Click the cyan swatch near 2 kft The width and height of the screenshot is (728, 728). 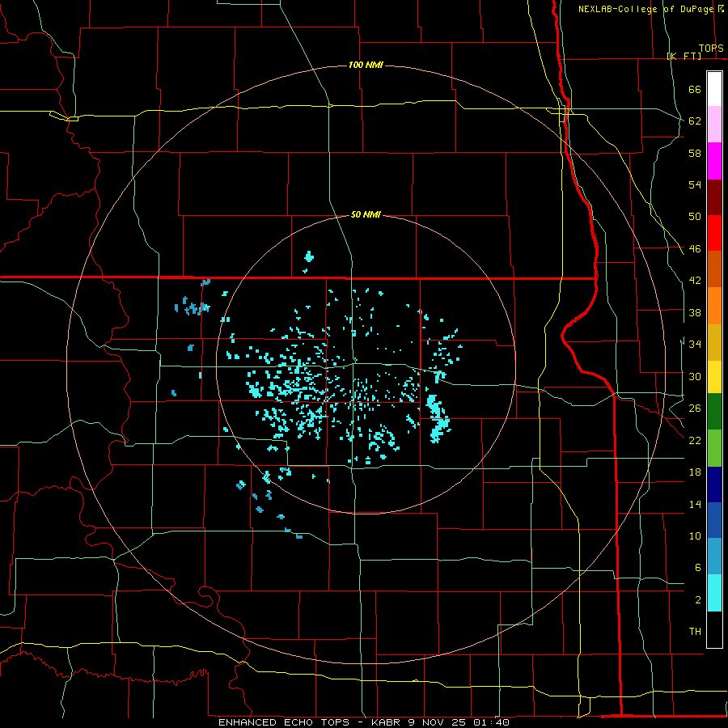click(714, 593)
